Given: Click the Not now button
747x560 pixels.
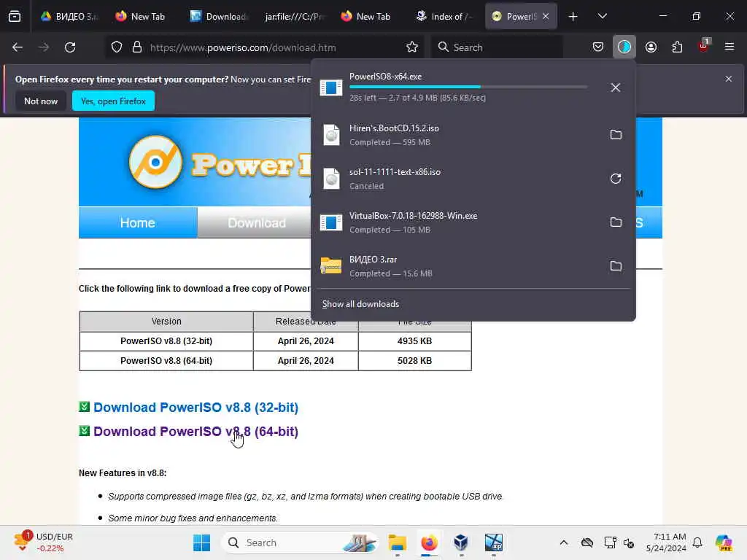Looking at the screenshot, I should [x=41, y=101].
